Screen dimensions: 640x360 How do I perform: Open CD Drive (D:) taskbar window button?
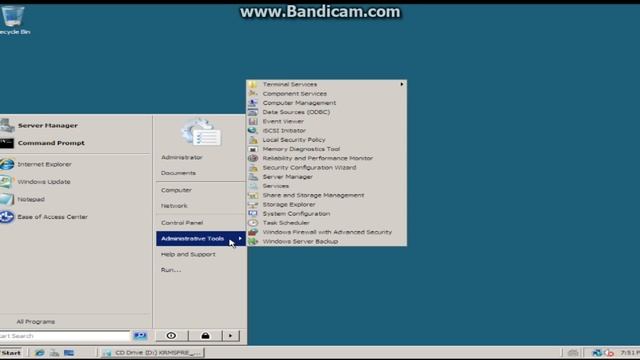[x=153, y=353]
